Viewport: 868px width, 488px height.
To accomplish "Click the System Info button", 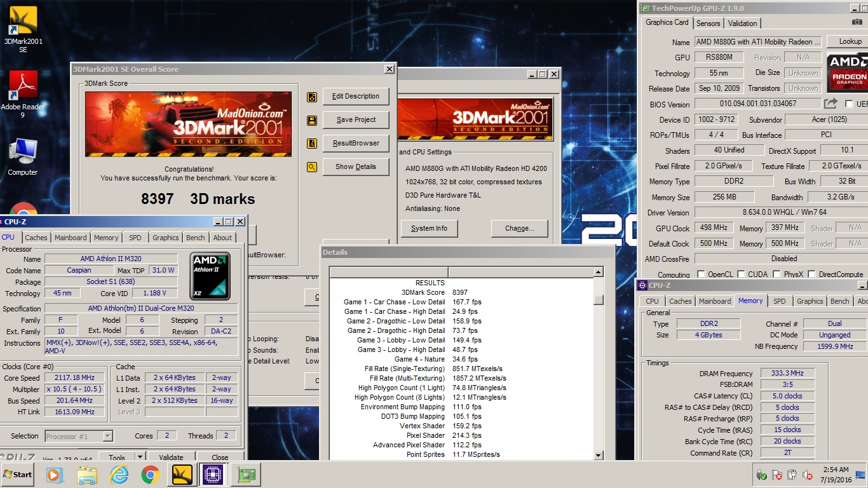I will click(x=429, y=229).
